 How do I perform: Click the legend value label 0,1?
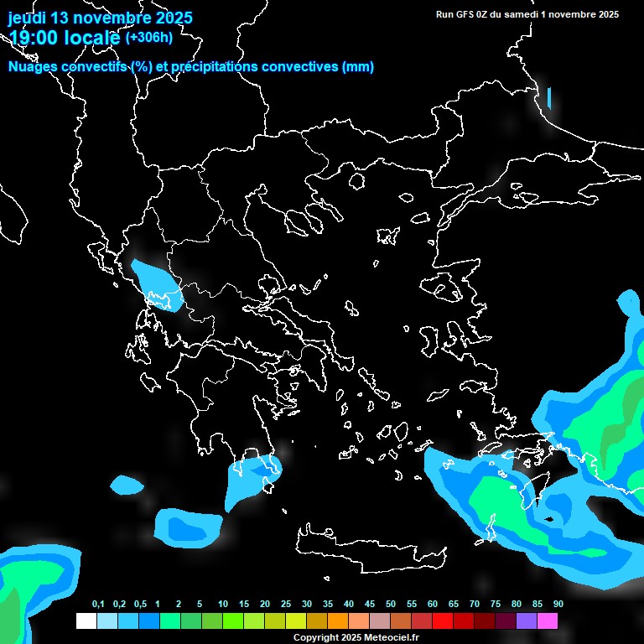(98, 604)
